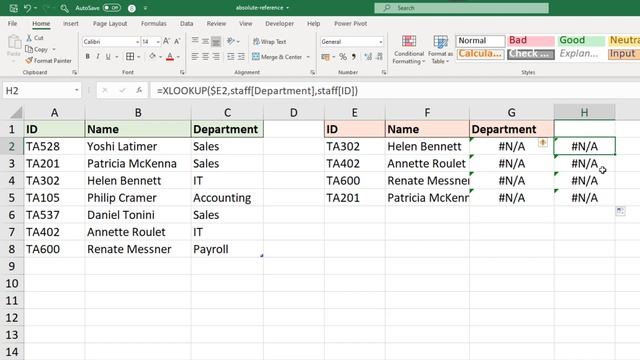Open the General number format dropdown
640x360 pixels.
pos(380,42)
